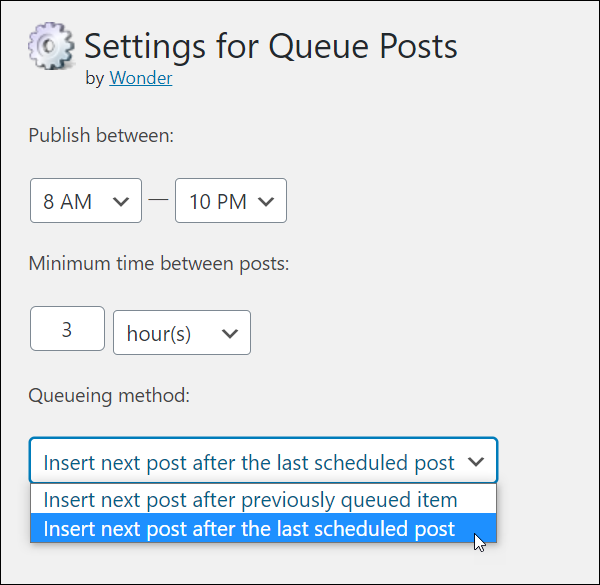Choose the highlighted 'after the last scheduled post' option
The image size is (600, 585).
[x=263, y=528]
